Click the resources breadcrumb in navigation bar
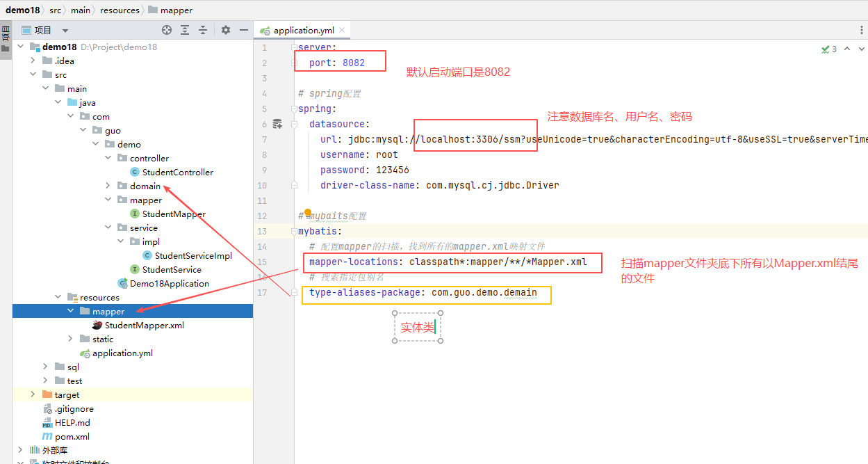Image resolution: width=868 pixels, height=464 pixels. click(x=120, y=10)
